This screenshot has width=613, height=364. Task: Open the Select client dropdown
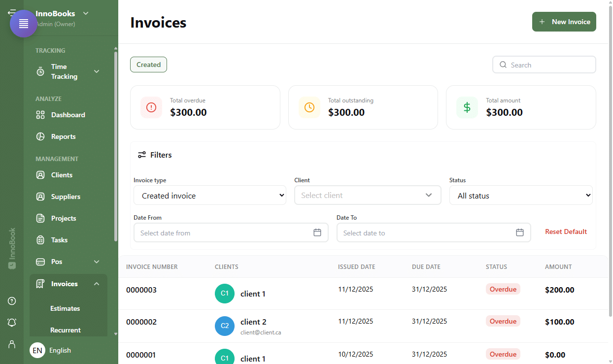click(x=368, y=195)
